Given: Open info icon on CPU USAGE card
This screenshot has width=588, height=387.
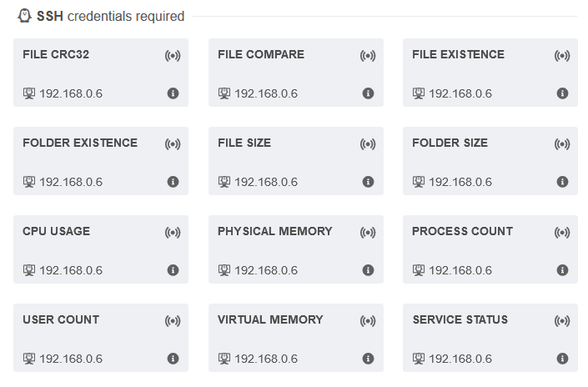Looking at the screenshot, I should [x=173, y=270].
